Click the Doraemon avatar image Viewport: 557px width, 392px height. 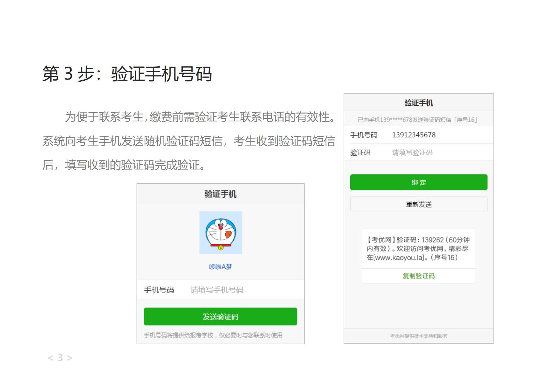pyautogui.click(x=220, y=232)
